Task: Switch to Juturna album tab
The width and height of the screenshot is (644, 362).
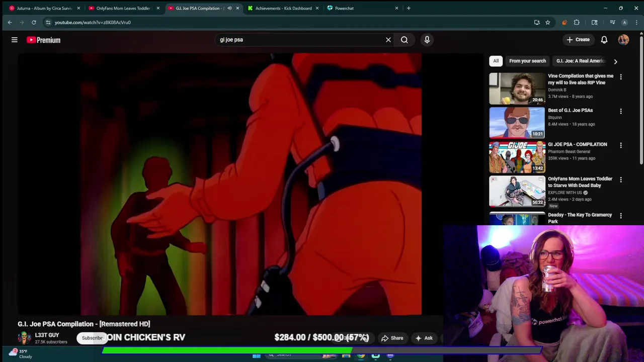Action: 44,8
